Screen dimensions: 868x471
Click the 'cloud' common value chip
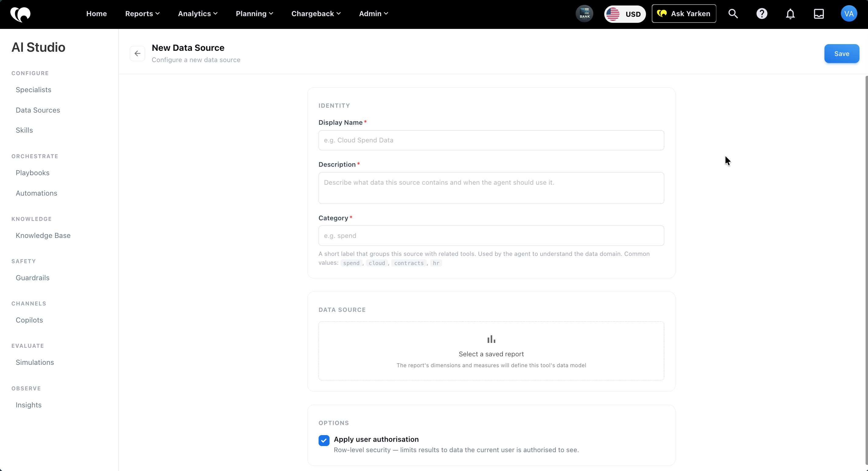pyautogui.click(x=377, y=263)
